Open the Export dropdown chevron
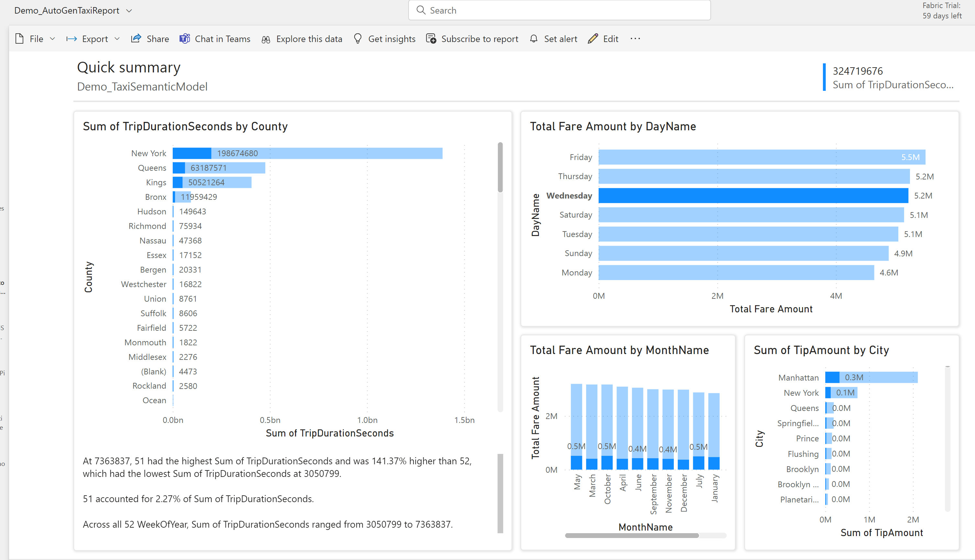Screen dimensions: 975x560 [117, 38]
